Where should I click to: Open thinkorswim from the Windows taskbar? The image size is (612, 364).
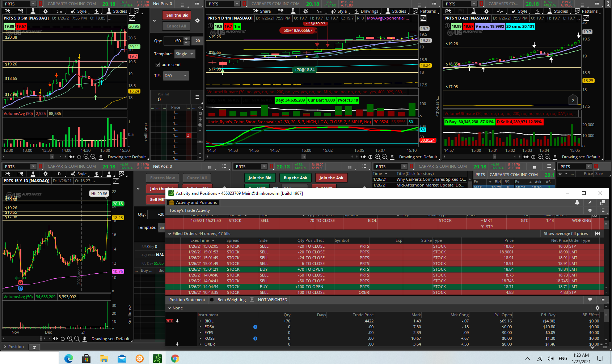(157, 358)
